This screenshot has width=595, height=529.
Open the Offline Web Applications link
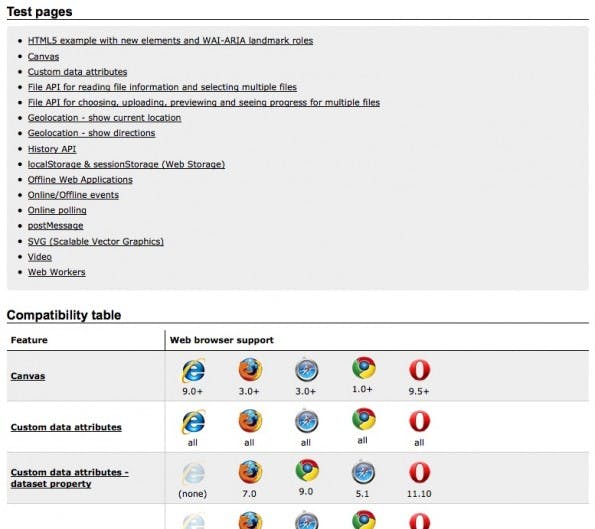pyautogui.click(x=80, y=179)
